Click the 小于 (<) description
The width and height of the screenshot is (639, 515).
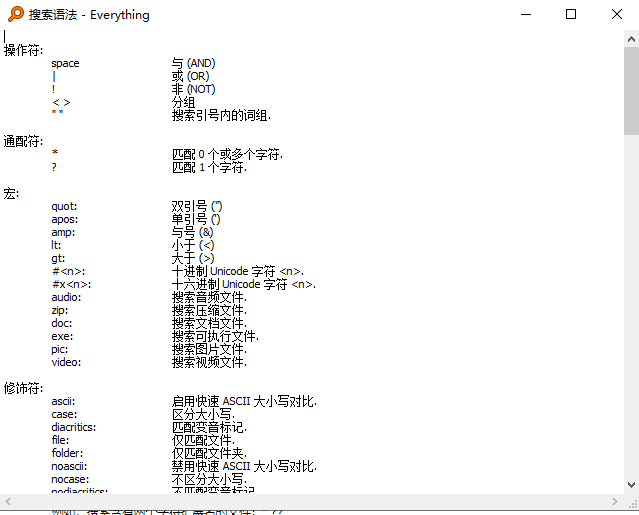(x=193, y=245)
